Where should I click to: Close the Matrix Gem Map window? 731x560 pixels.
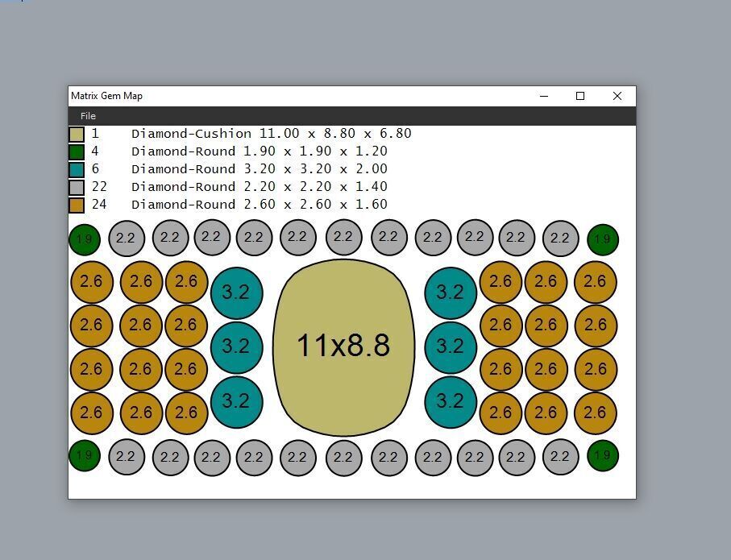tap(617, 96)
